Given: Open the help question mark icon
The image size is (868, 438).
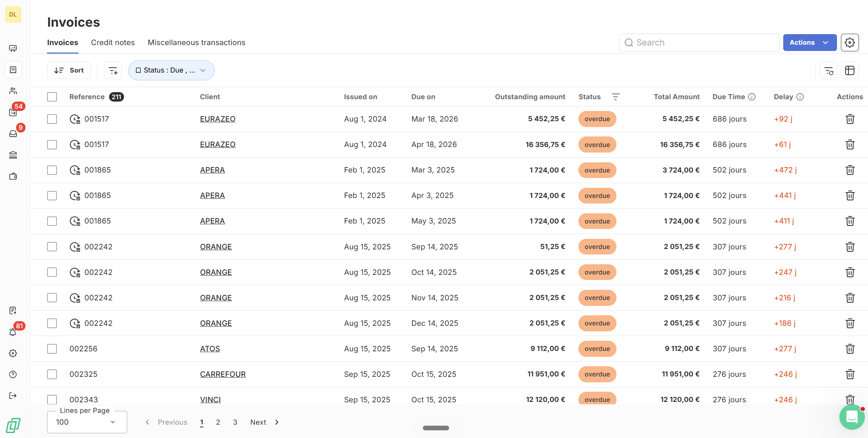Looking at the screenshot, I should click(13, 374).
